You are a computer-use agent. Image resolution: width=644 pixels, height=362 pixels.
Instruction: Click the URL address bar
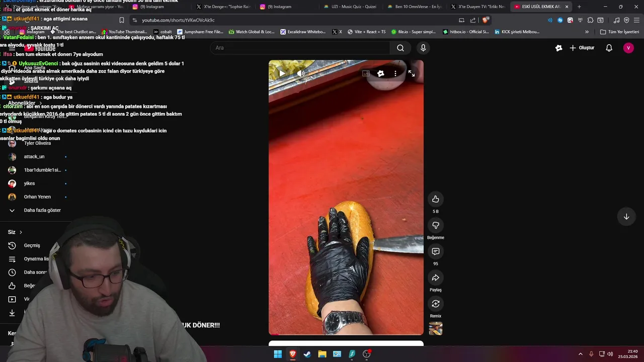[x=297, y=20]
